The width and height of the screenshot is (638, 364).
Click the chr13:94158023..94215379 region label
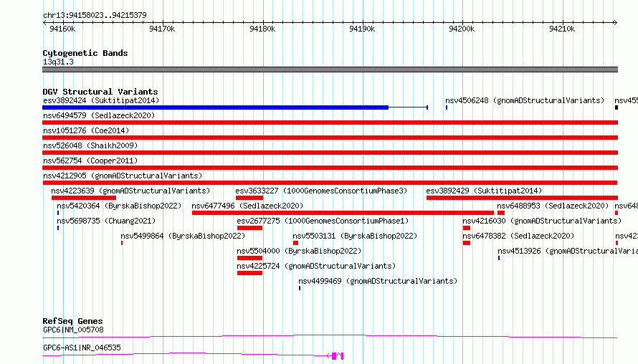(95, 15)
